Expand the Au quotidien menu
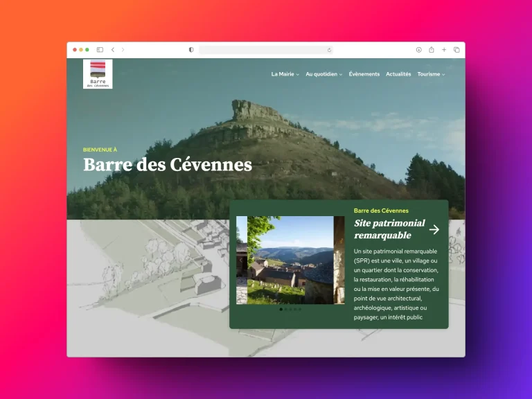 point(324,74)
